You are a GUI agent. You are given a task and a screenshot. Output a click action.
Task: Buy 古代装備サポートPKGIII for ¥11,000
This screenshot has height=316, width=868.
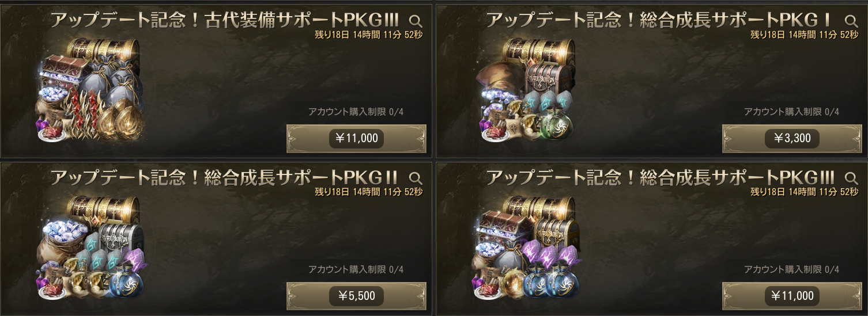(x=356, y=139)
